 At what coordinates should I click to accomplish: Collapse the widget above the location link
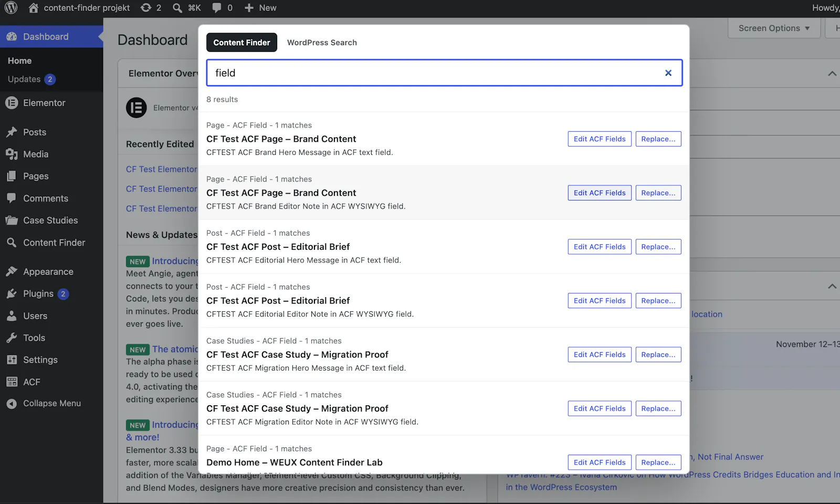click(832, 286)
